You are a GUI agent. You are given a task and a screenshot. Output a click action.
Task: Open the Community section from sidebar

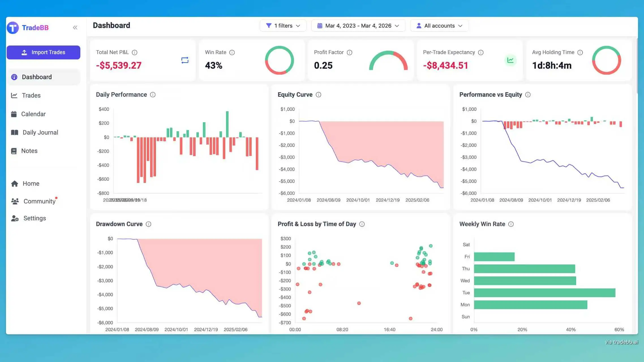tap(39, 201)
